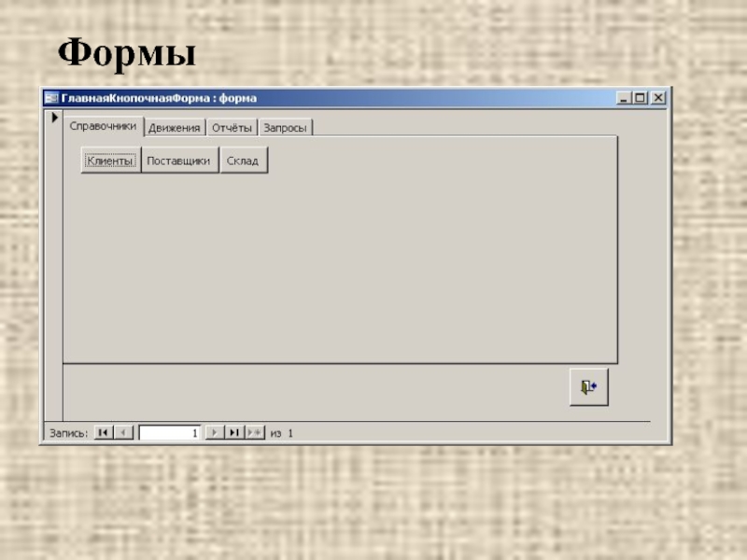The height and width of the screenshot is (560, 747).
Task: Switch to the Движения tab
Action: (x=175, y=128)
